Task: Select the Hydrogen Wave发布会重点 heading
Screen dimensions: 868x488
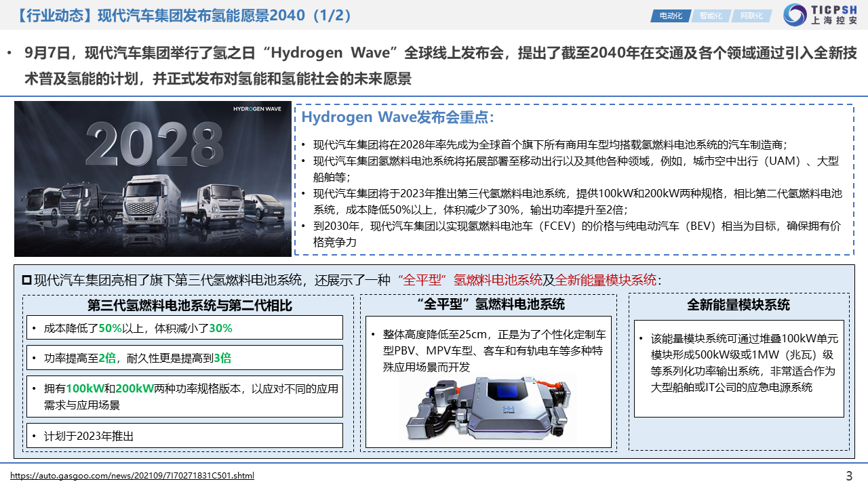Action: coord(398,117)
